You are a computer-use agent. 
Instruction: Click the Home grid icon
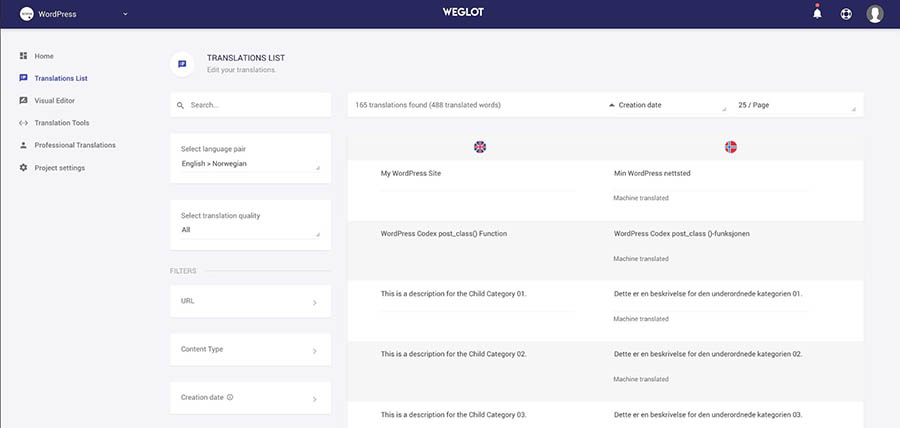pos(23,56)
